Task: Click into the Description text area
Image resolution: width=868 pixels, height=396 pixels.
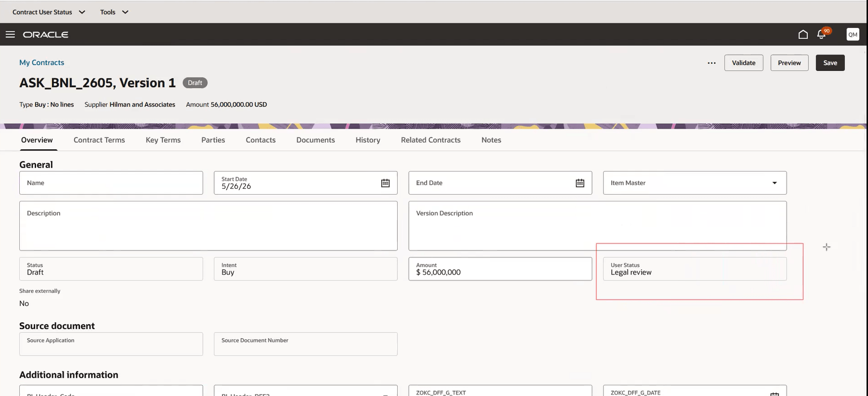Action: 208,226
